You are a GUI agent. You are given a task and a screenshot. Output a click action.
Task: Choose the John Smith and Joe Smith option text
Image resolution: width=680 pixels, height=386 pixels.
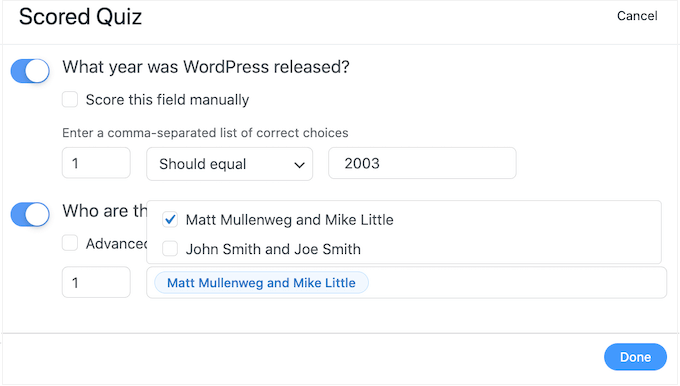pos(273,249)
